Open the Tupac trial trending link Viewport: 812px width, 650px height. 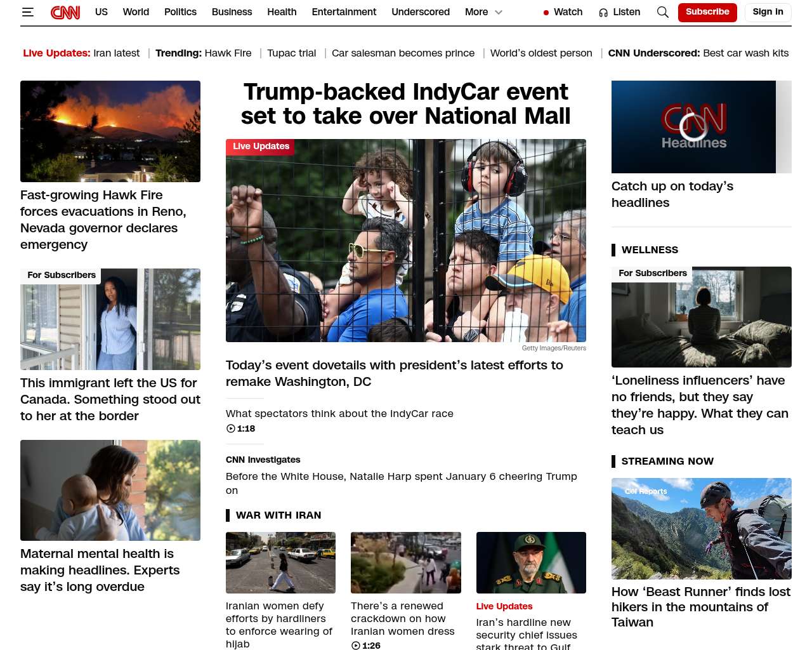coord(291,53)
